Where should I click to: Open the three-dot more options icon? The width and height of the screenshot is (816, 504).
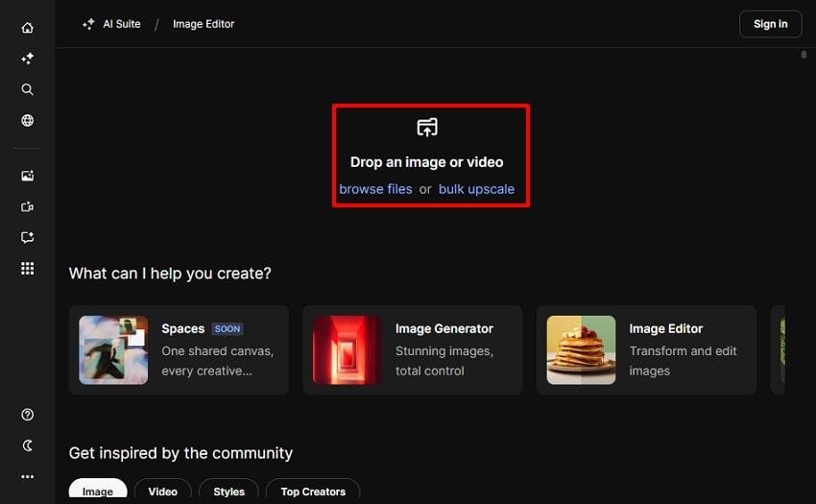28,476
